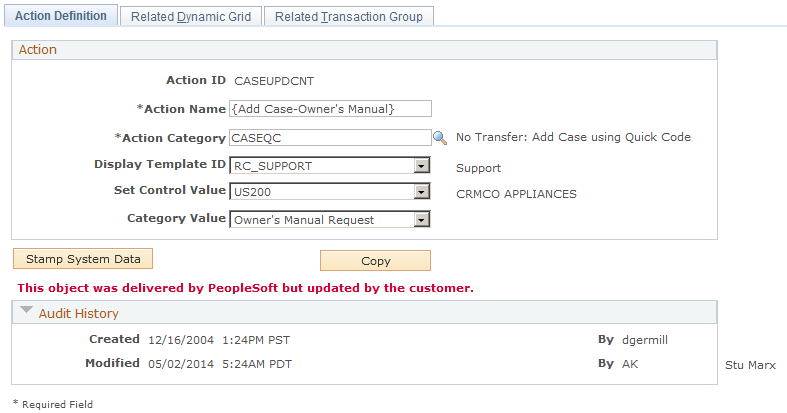Image resolution: width=787 pixels, height=413 pixels.
Task: Open the Display Template ID dropdown arrow
Action: point(422,166)
